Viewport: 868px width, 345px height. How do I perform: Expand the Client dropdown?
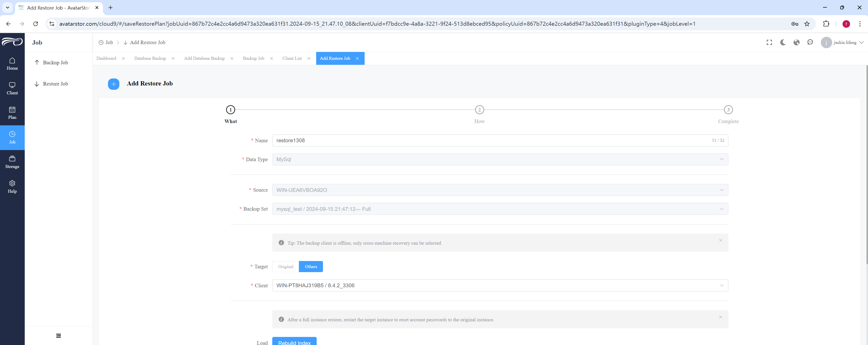[500, 285]
